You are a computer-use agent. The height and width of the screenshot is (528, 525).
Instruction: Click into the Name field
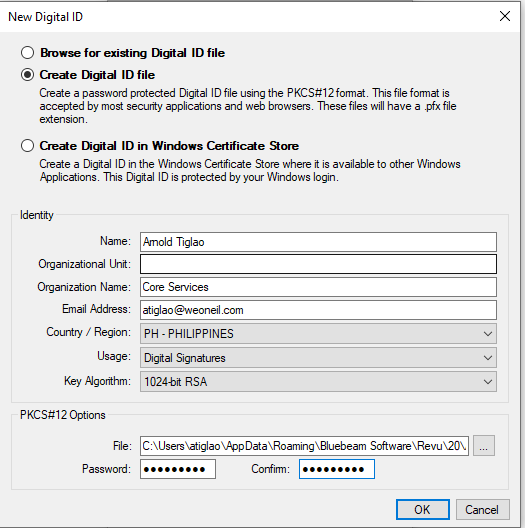[318, 242]
